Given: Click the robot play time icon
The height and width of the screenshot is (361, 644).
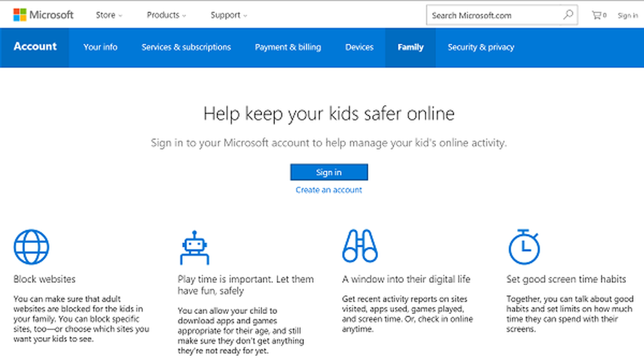Looking at the screenshot, I should 194,247.
